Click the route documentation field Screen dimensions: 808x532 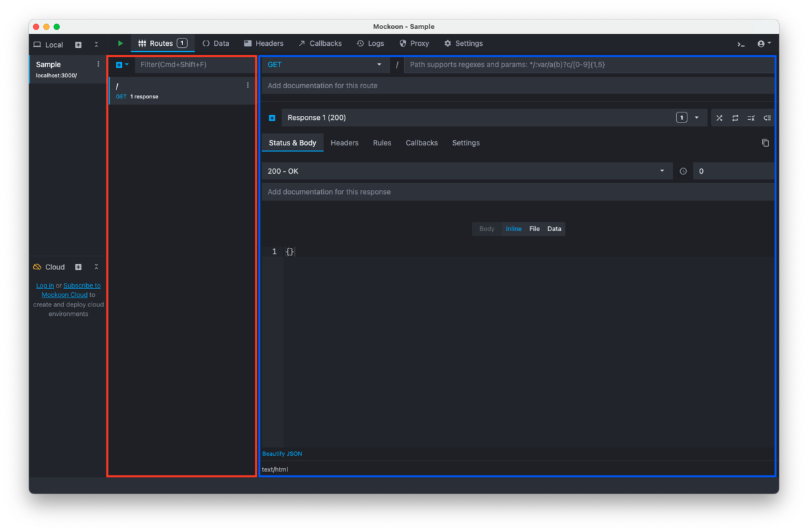tap(518, 86)
